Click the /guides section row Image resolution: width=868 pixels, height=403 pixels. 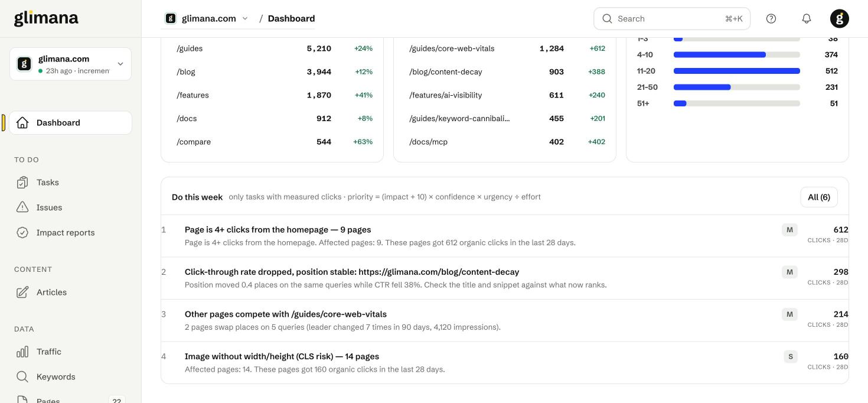(272, 48)
